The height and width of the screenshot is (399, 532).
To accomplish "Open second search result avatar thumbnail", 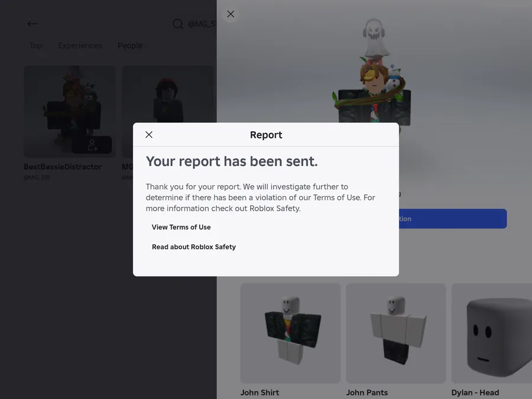I will (x=168, y=94).
